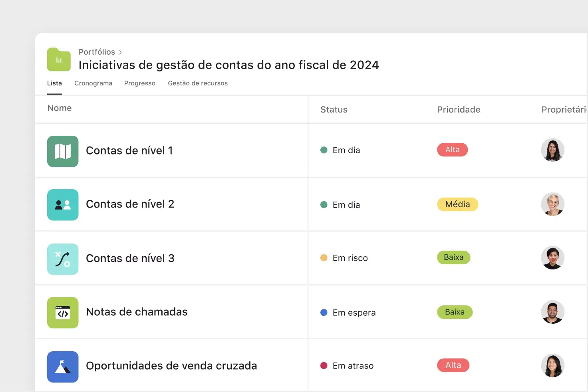
Task: Click the green portfolio folder icon
Action: click(x=58, y=59)
